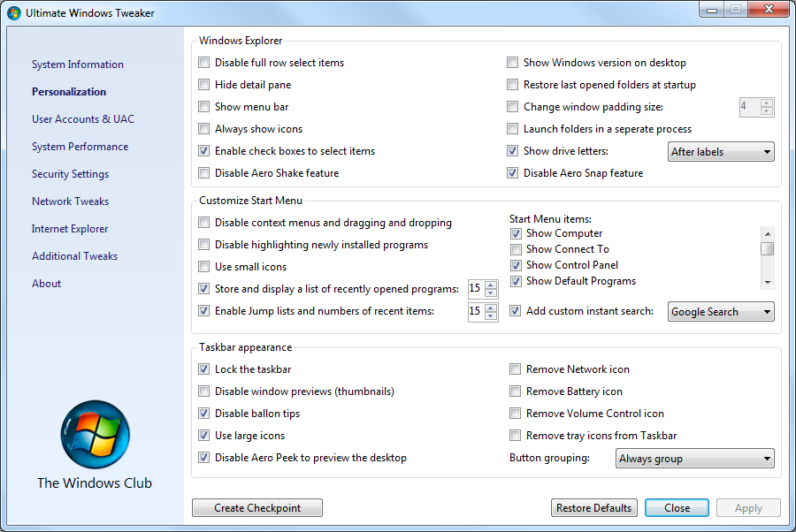The height and width of the screenshot is (532, 796).
Task: Uncheck Show Computer start menu item
Action: [516, 233]
